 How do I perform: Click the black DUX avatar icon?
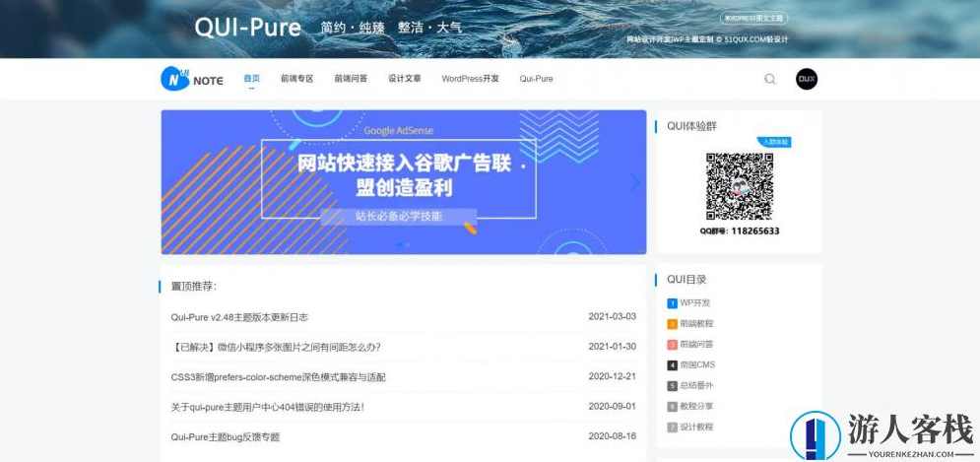pyautogui.click(x=807, y=79)
